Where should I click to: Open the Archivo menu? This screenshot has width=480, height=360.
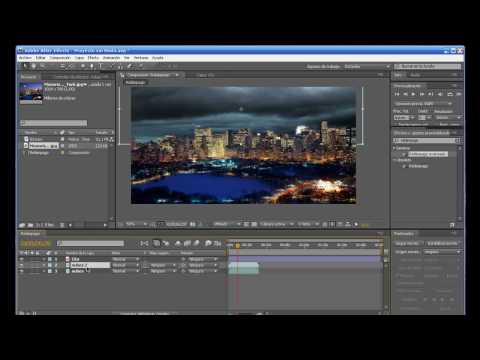[25, 58]
